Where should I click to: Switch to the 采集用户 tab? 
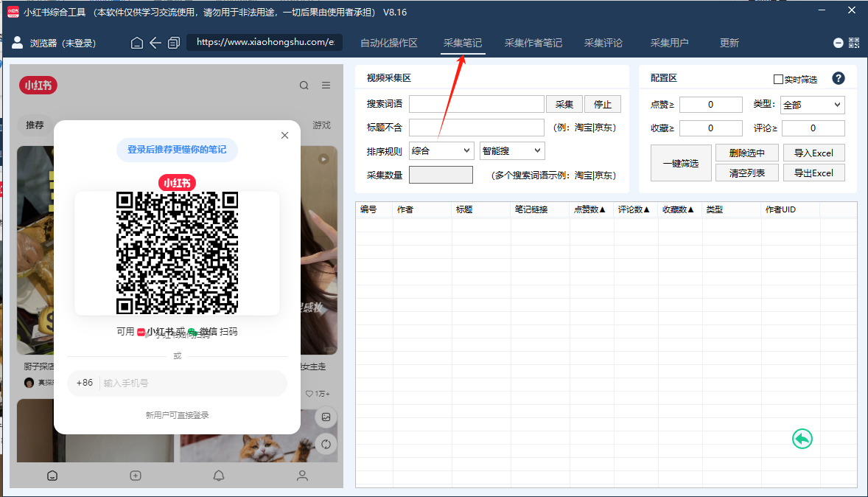[669, 44]
